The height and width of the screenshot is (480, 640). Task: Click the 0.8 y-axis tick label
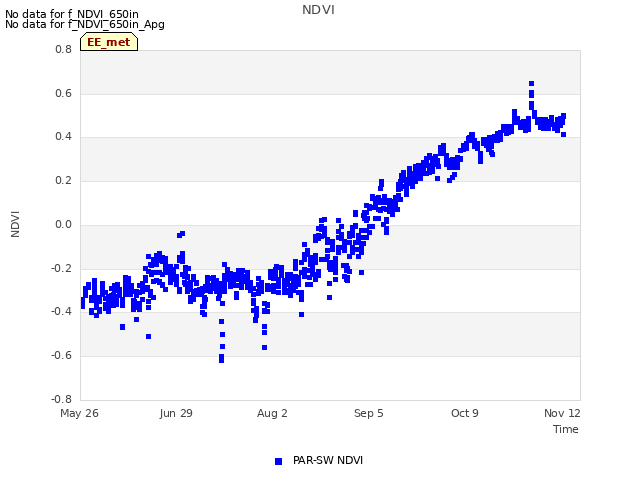point(63,50)
